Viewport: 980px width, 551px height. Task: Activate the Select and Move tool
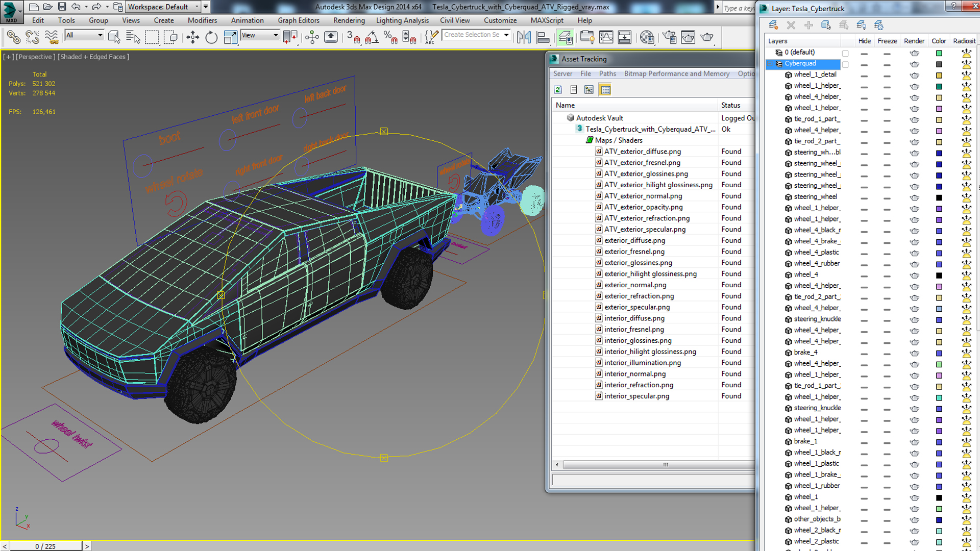point(192,37)
